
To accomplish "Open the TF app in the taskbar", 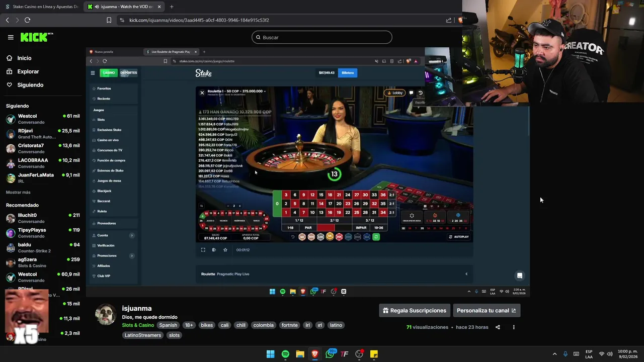I will point(345,354).
